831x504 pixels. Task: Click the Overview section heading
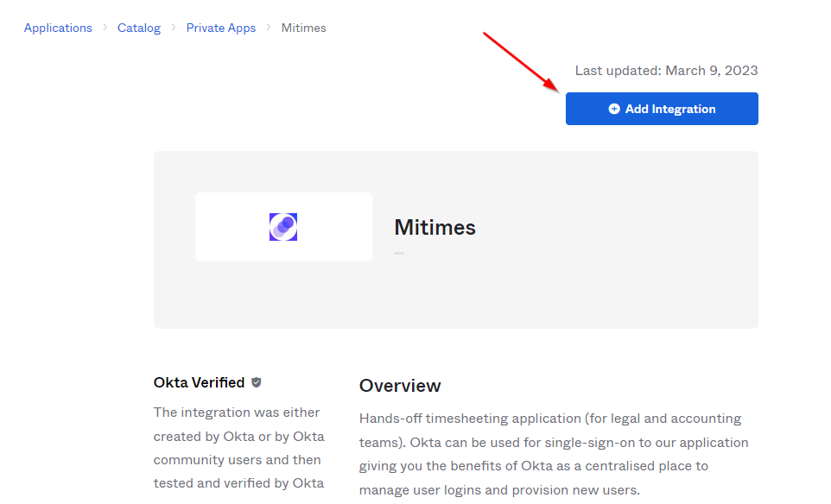tap(400, 385)
